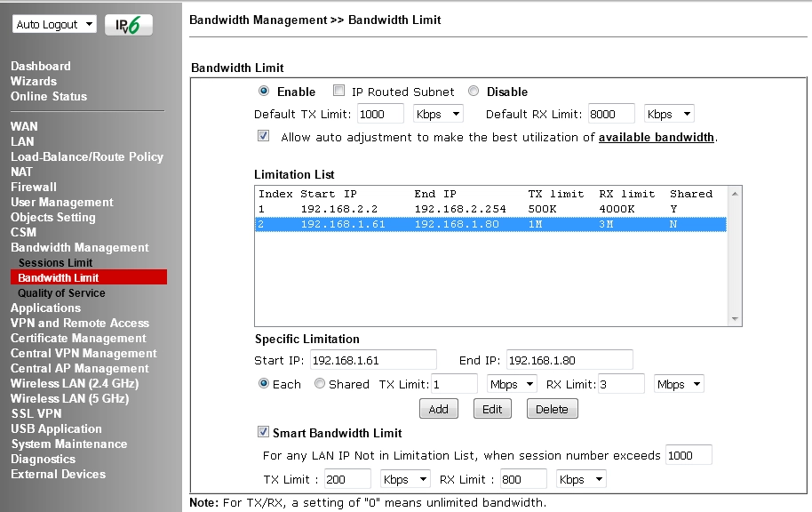Open the Firewall menu
Image resolution: width=812 pixels, height=512 pixels.
coord(34,187)
